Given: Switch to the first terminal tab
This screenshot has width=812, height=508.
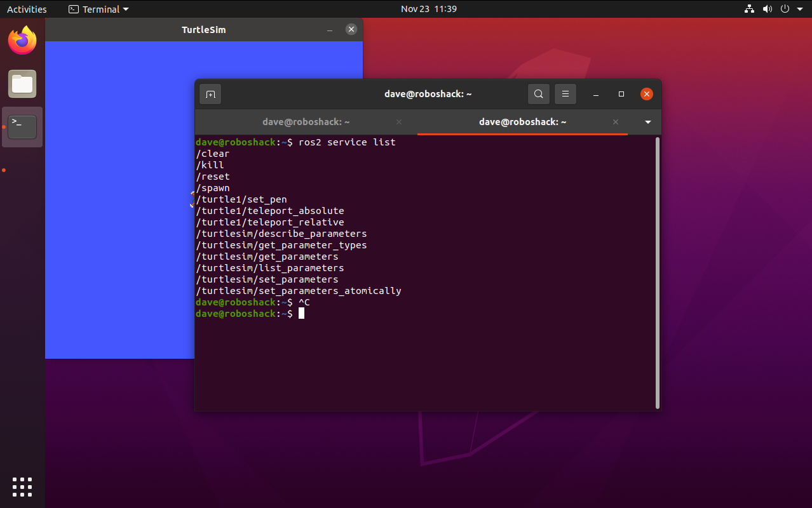Looking at the screenshot, I should (306, 122).
